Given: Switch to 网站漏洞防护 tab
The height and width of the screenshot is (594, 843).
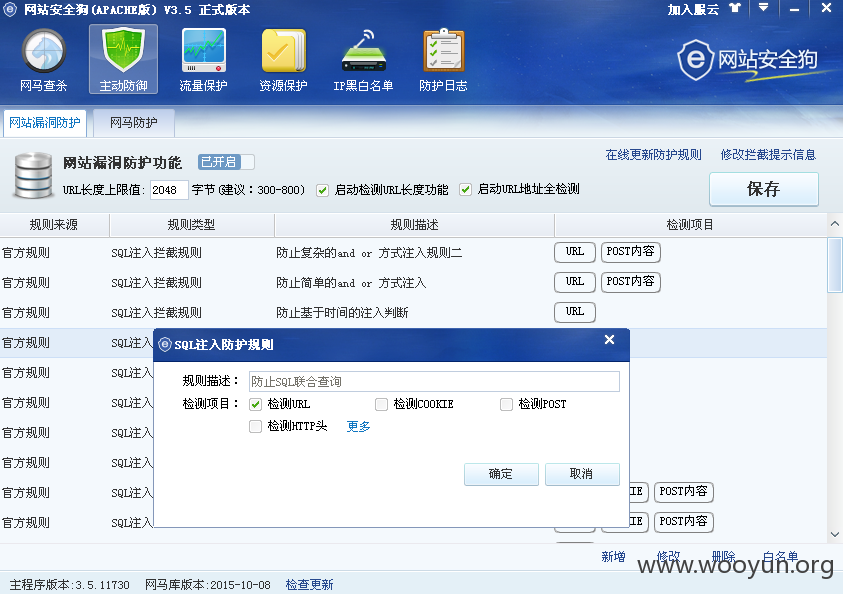Looking at the screenshot, I should pos(45,123).
